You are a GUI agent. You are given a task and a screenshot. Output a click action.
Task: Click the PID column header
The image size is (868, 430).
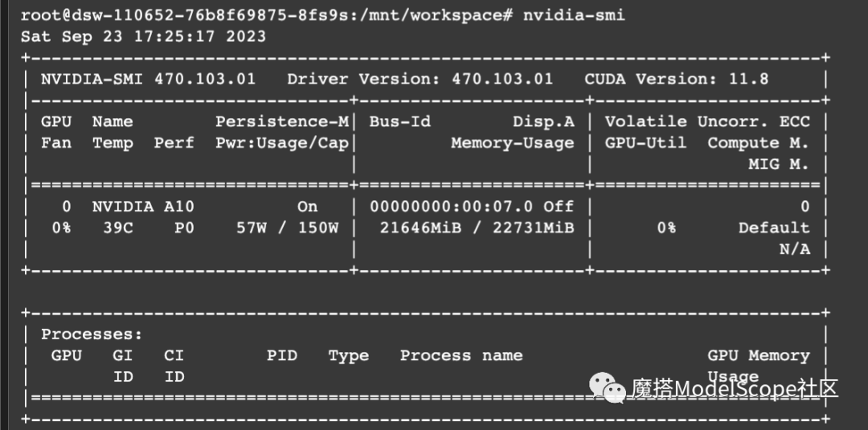click(282, 355)
